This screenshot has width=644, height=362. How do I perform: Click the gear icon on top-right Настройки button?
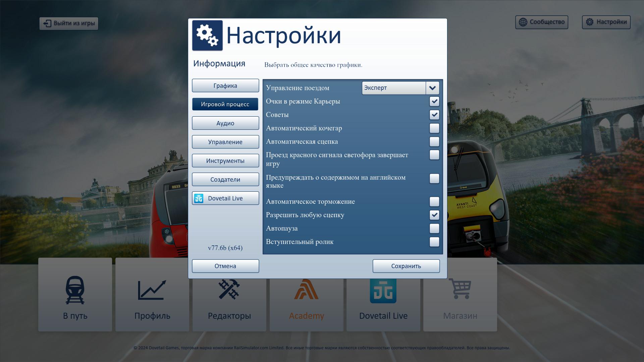(x=590, y=22)
